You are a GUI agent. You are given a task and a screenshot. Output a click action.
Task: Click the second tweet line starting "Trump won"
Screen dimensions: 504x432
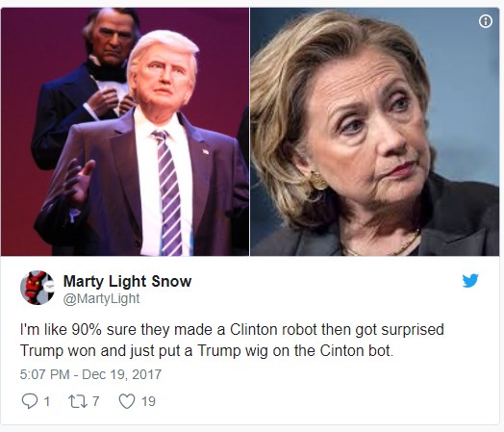pyautogui.click(x=207, y=350)
